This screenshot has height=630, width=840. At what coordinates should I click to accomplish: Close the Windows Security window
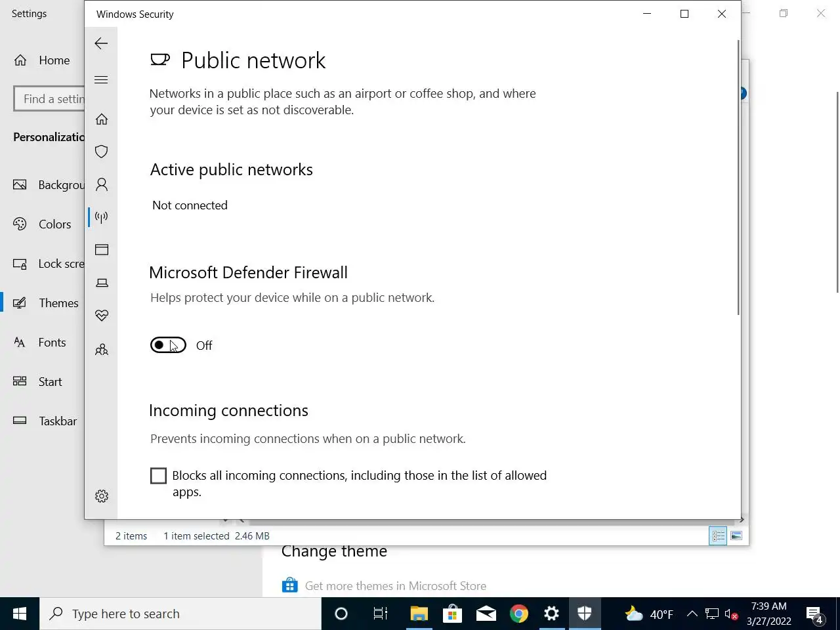point(722,14)
